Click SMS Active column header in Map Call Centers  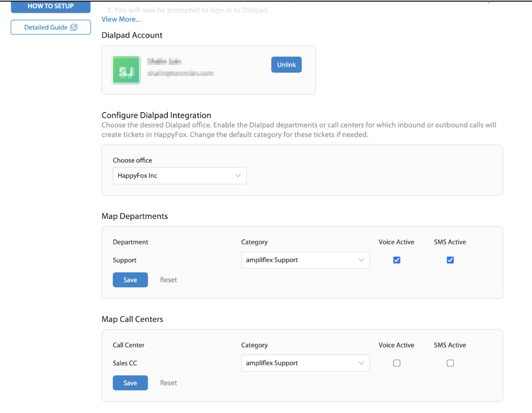[x=450, y=345]
